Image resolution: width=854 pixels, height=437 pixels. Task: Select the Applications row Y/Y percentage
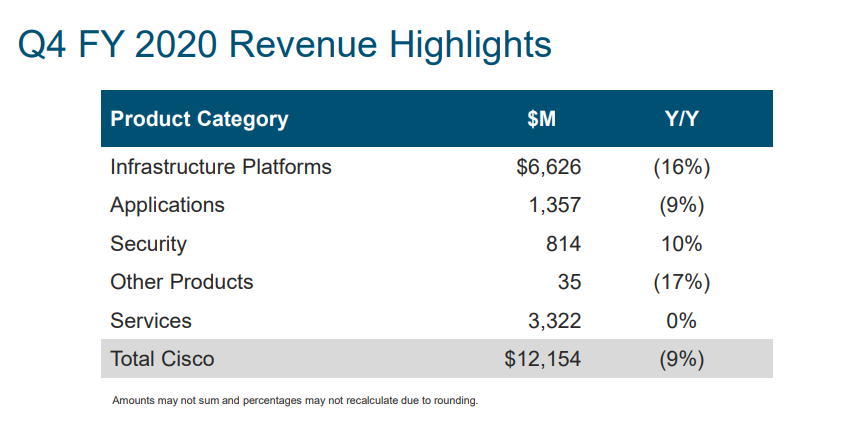tap(681, 205)
